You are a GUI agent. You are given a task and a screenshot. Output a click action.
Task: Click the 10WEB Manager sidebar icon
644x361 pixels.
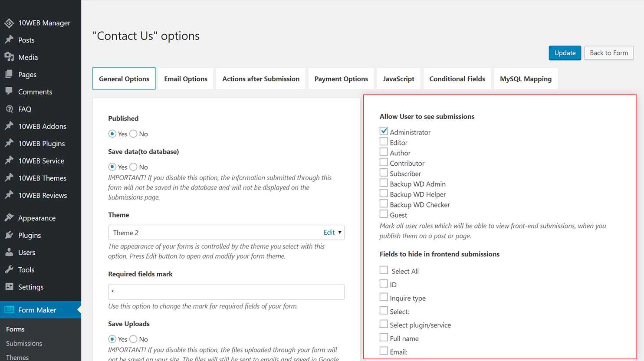pos(9,23)
